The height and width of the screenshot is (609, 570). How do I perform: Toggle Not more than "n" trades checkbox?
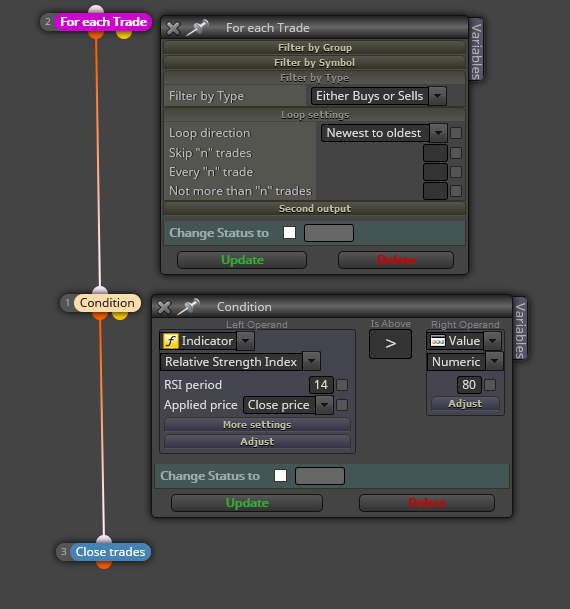[x=456, y=191]
